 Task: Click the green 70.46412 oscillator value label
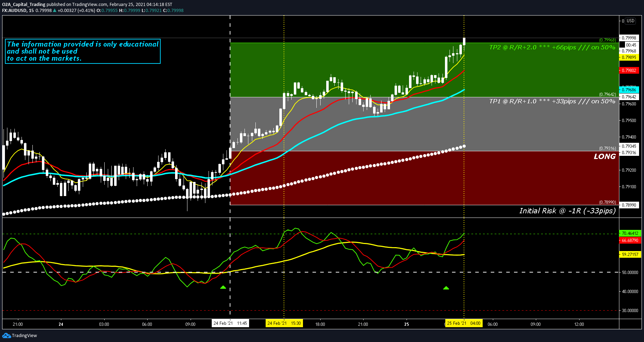(x=630, y=233)
